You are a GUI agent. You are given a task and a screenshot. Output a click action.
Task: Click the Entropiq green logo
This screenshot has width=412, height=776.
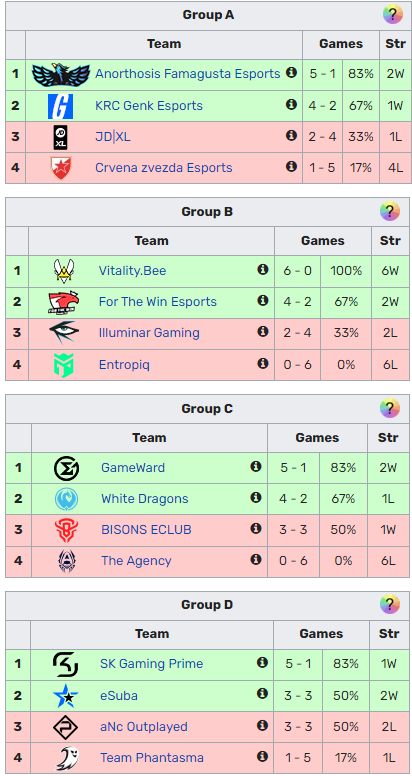pyautogui.click(x=63, y=365)
